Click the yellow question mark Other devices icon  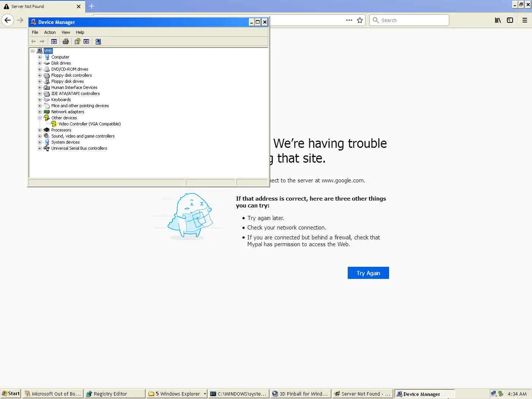point(47,118)
